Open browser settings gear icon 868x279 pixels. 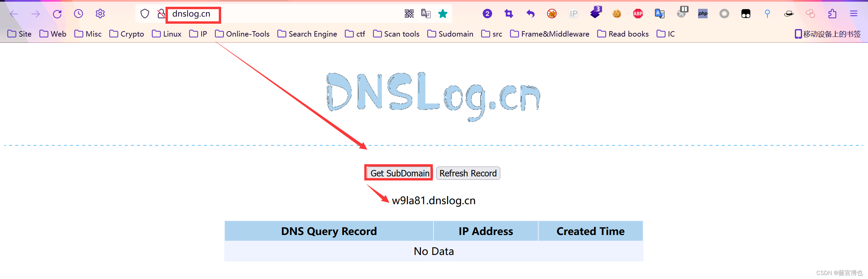(x=100, y=14)
